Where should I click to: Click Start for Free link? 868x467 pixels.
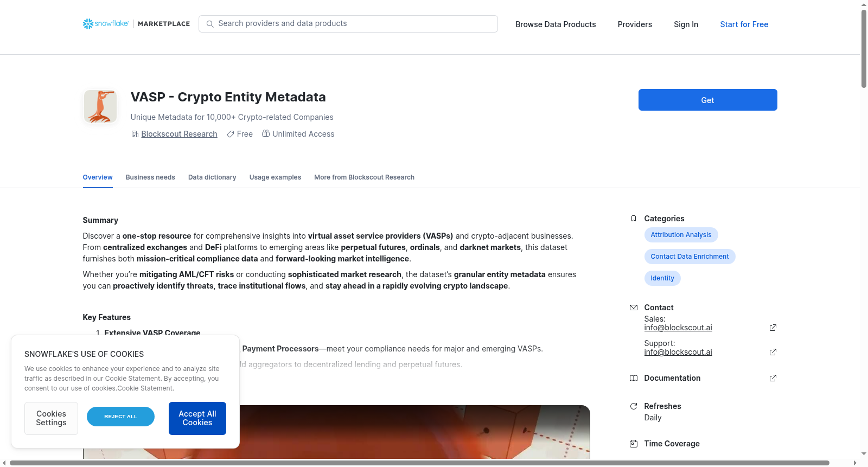tap(744, 24)
